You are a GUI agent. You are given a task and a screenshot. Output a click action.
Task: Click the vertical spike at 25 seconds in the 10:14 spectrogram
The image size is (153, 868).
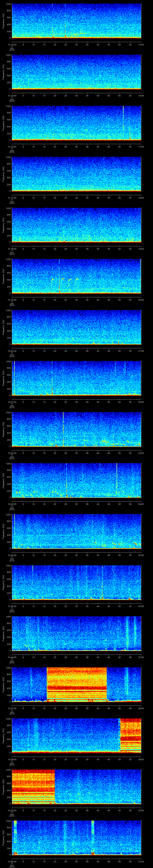point(66,20)
